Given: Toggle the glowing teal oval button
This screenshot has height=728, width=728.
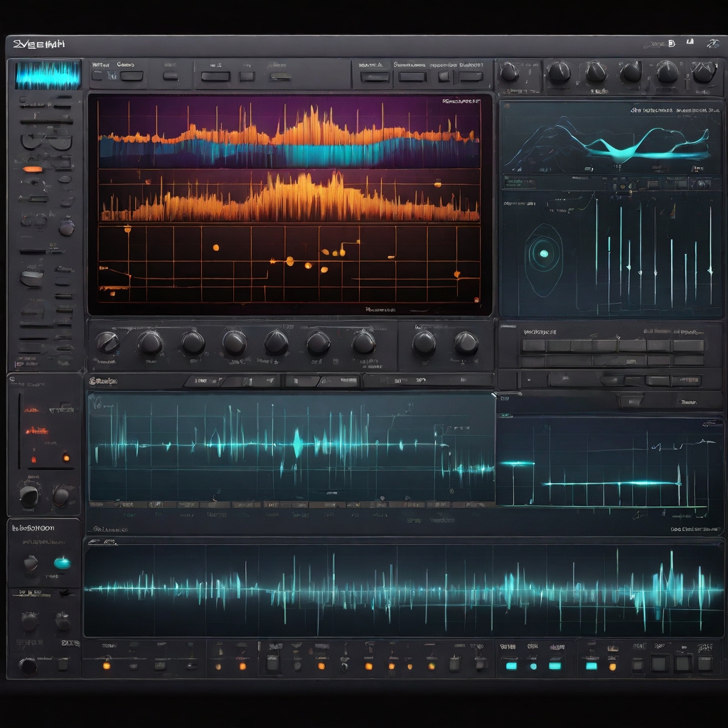Looking at the screenshot, I should click(62, 563).
